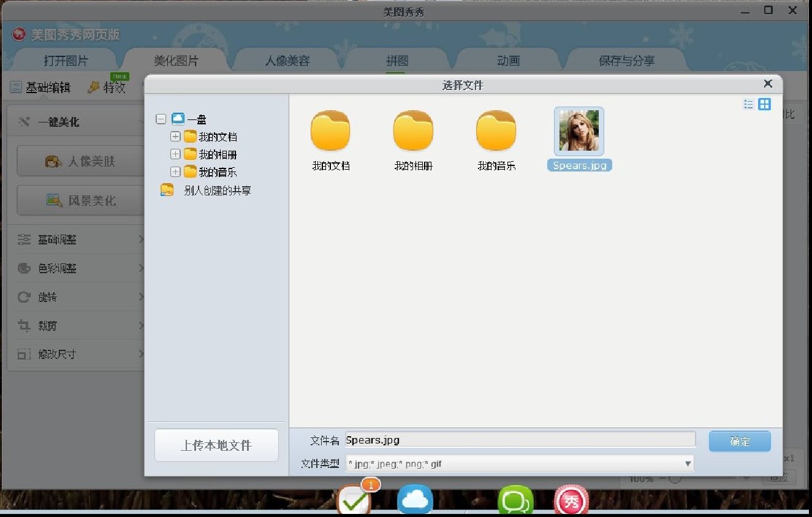Close the 选择文件 dialog
Image resolution: width=812 pixels, height=517 pixels.
coord(768,84)
